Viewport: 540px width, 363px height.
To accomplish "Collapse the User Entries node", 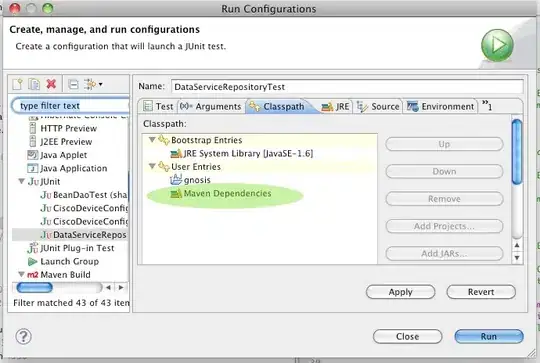I will (x=152, y=166).
